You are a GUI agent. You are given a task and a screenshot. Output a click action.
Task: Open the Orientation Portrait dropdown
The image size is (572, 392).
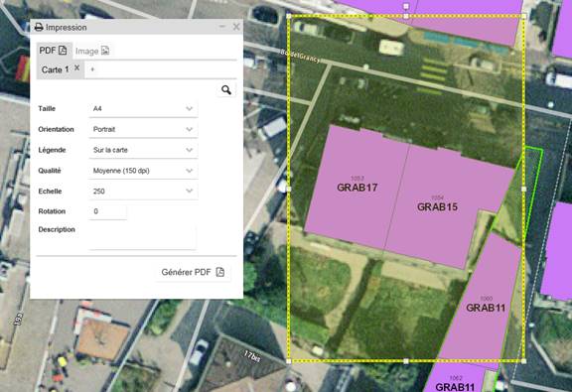tap(143, 129)
